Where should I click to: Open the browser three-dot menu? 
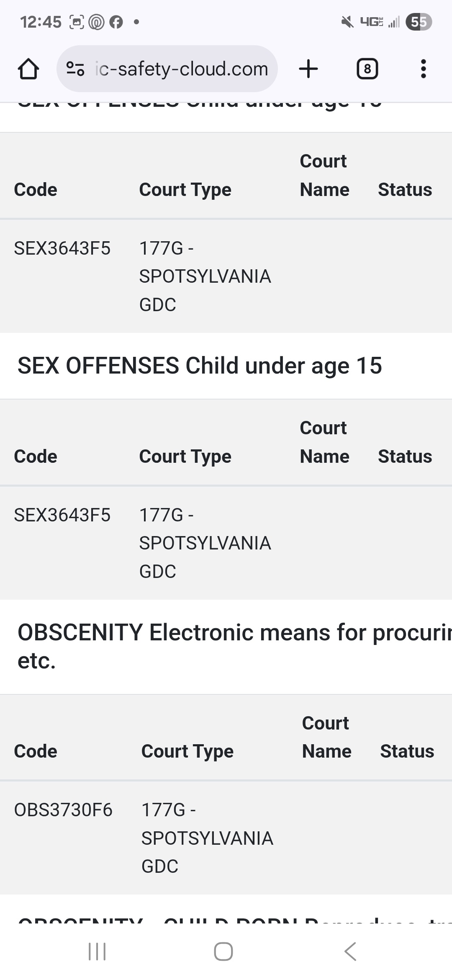click(x=423, y=69)
